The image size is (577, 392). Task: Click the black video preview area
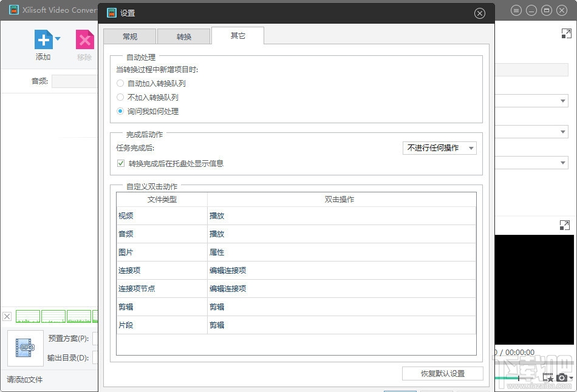(534, 290)
